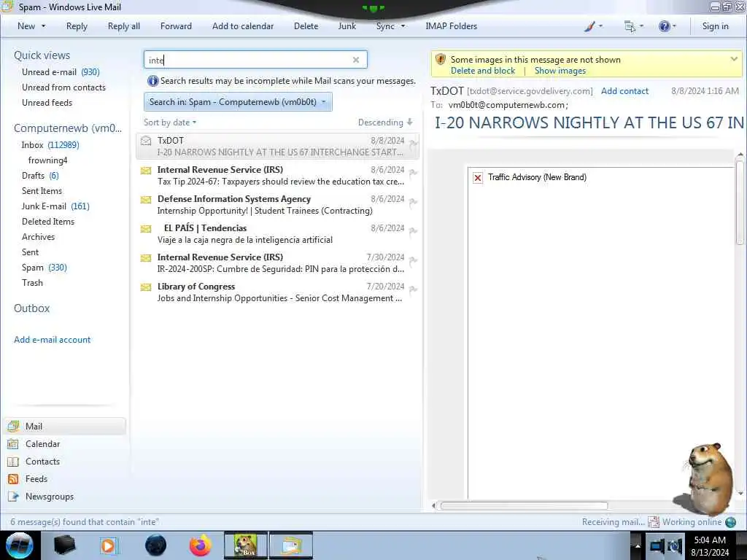Screen dimensions: 747x560
Task: Flag the Defense Information Systems Agency message
Action: point(413,203)
